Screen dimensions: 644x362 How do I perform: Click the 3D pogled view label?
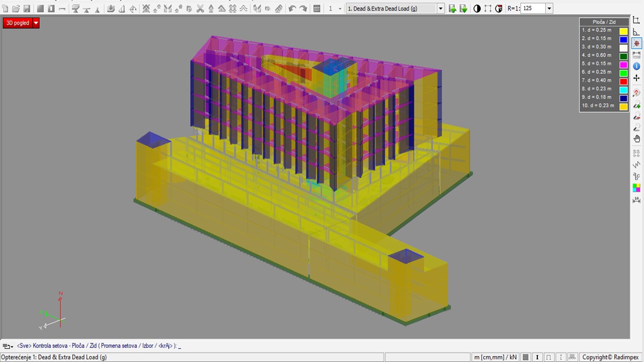tap(18, 23)
